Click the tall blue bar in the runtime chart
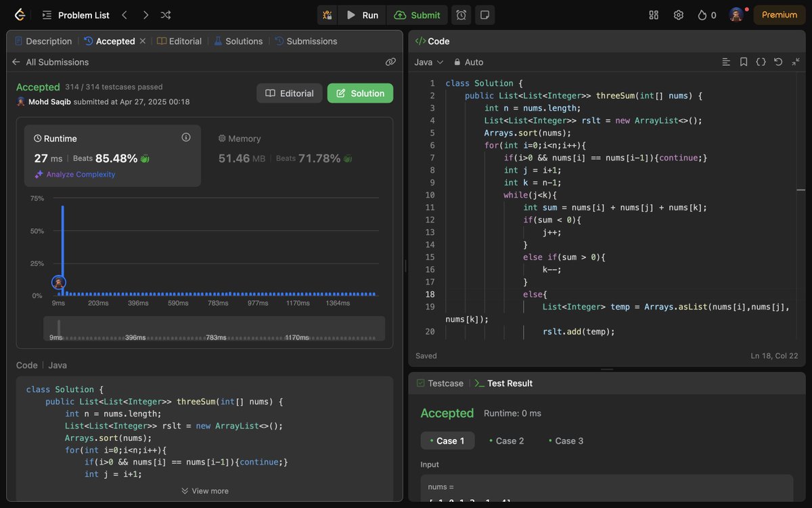Image resolution: width=812 pixels, height=508 pixels. pyautogui.click(x=63, y=250)
